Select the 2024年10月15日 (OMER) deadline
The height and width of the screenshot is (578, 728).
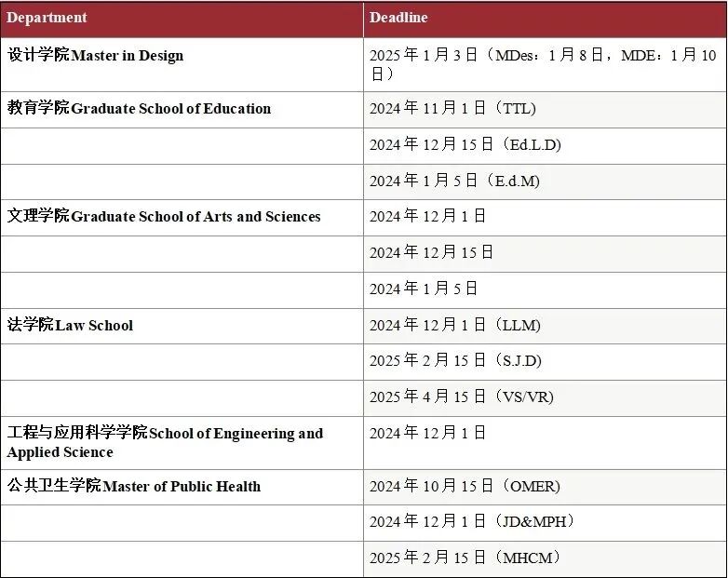click(546, 487)
